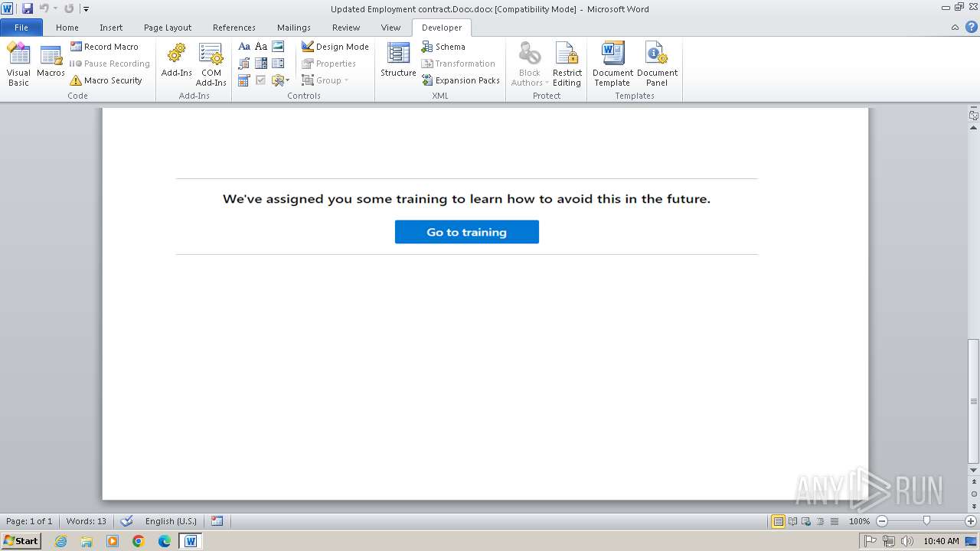Toggle Design Mode in Controls

pyautogui.click(x=335, y=47)
